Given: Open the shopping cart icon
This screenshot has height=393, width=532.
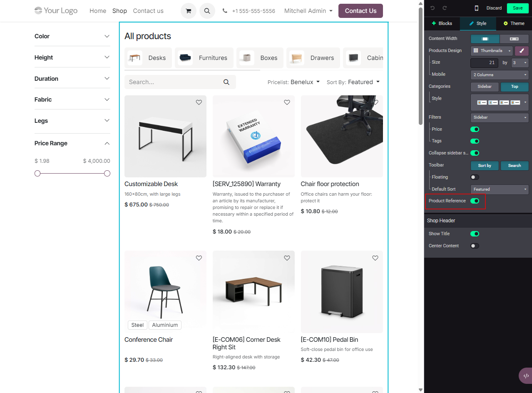Looking at the screenshot, I should point(189,11).
